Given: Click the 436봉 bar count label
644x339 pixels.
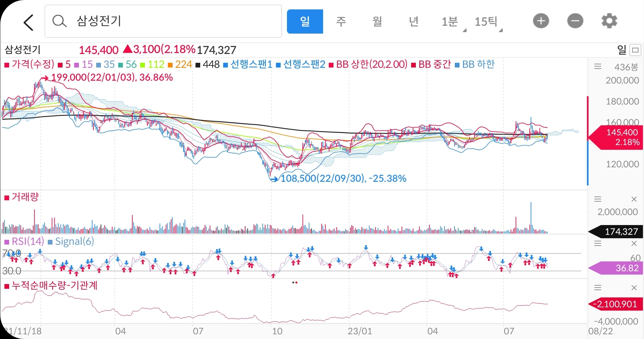Looking at the screenshot, I should click(626, 67).
